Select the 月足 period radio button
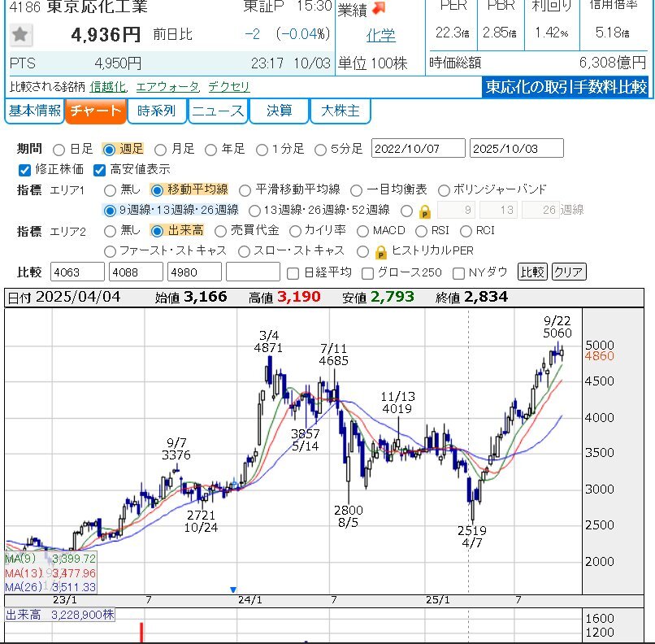655x644 pixels. point(160,150)
